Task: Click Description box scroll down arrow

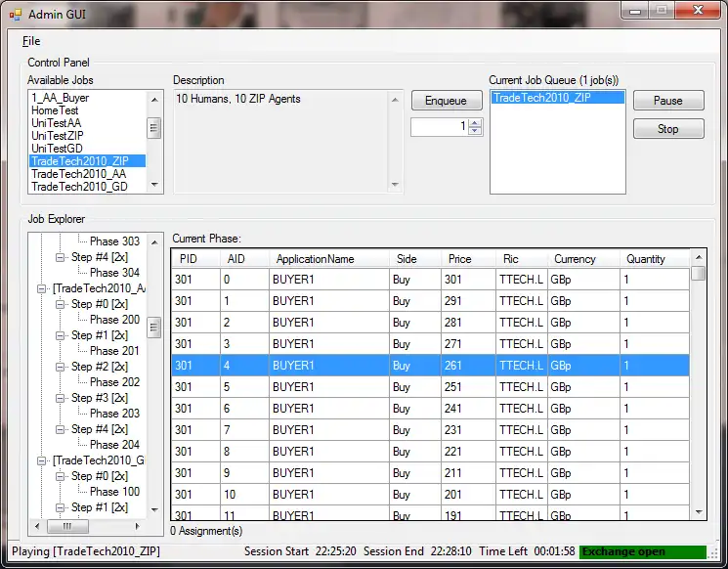Action: coord(395,185)
